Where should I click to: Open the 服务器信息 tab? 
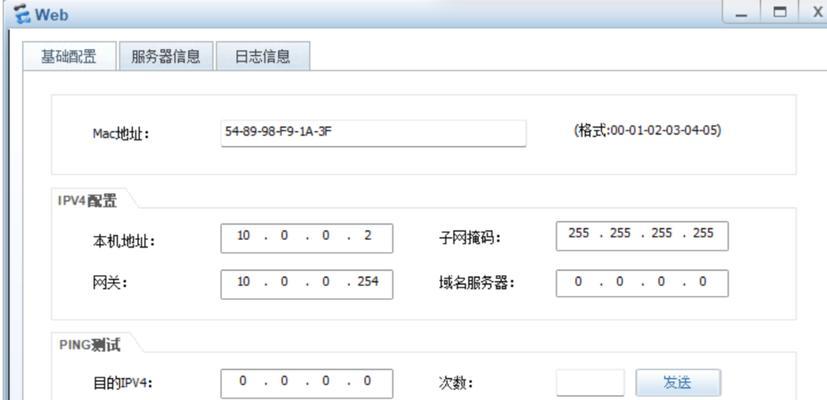coord(166,56)
